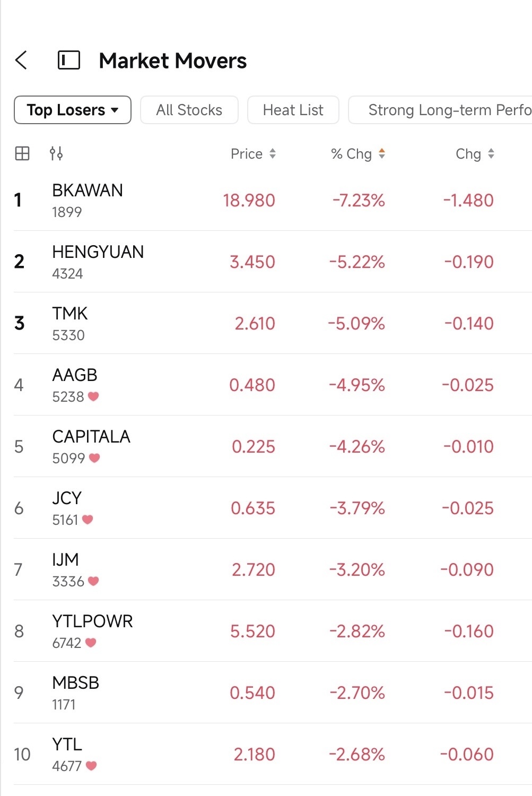Click the heart icon next to CAPITALA 5099
Image resolution: width=532 pixels, height=796 pixels.
94,458
